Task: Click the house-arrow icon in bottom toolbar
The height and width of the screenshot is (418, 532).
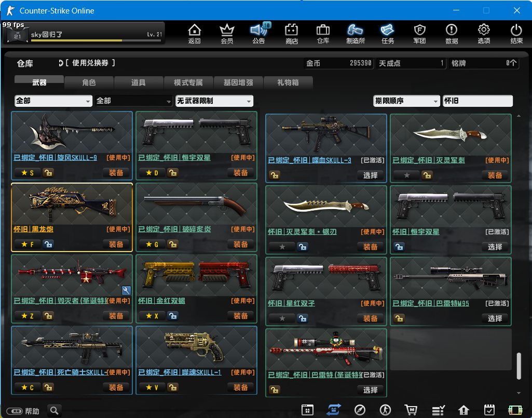Action: coord(463,410)
